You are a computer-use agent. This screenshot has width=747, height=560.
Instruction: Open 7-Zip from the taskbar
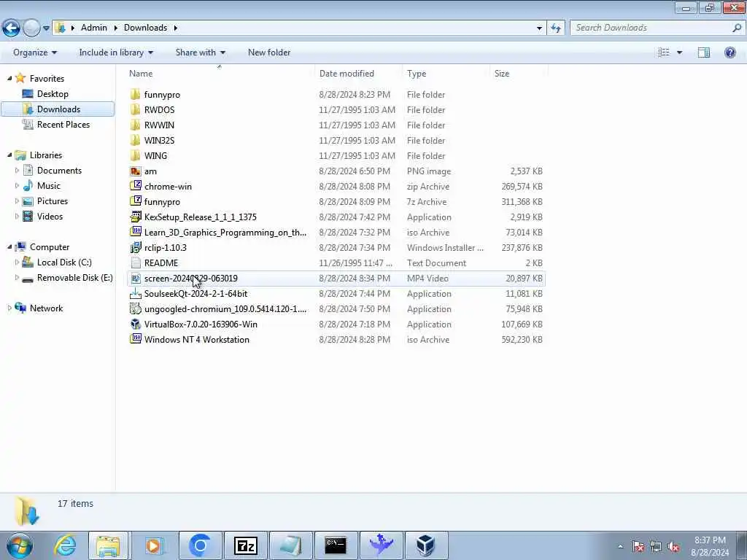245,545
